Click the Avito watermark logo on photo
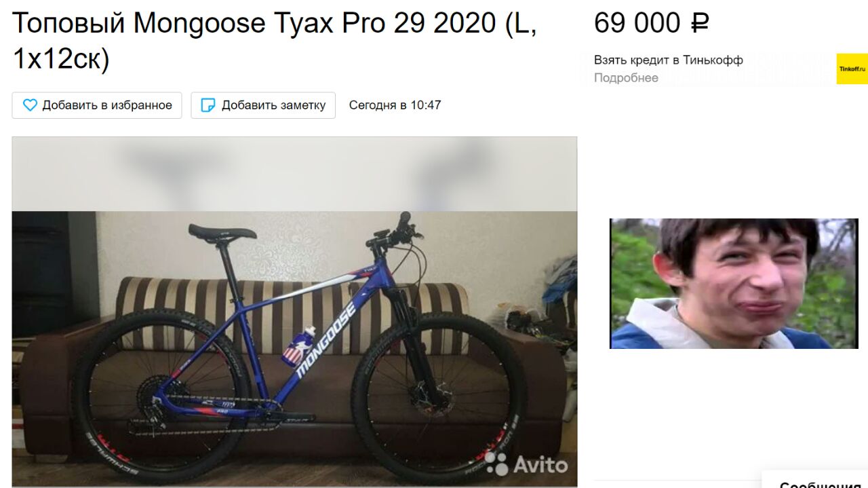Viewport: 868px width, 488px height. [x=526, y=464]
